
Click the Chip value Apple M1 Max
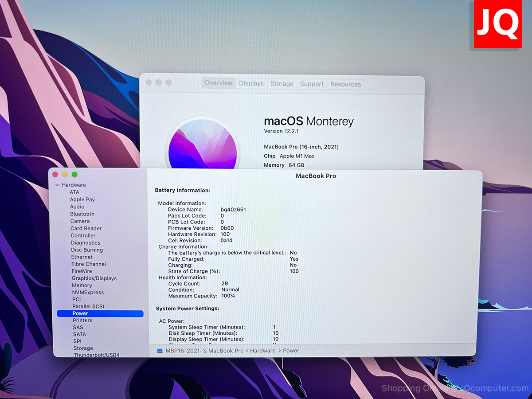point(297,156)
